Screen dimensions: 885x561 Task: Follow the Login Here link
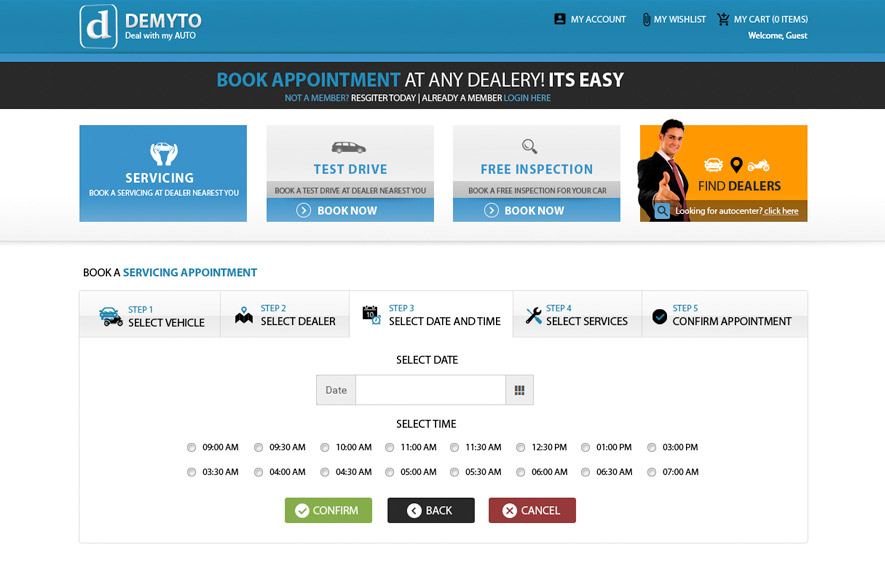pos(527,98)
